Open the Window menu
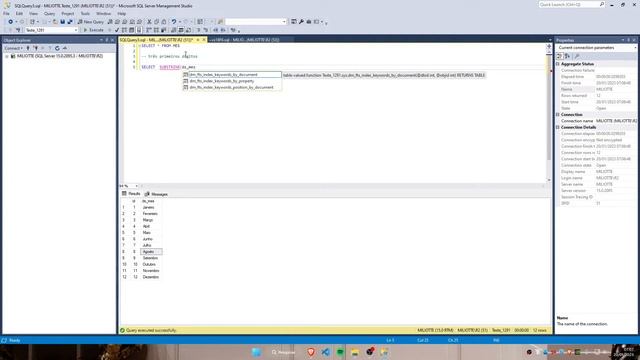This screenshot has height=360, width=640. tap(103, 13)
